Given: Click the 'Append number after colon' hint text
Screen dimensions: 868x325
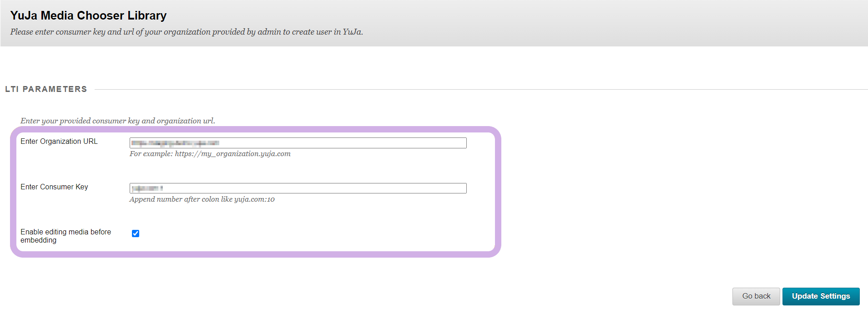Looking at the screenshot, I should [202, 199].
